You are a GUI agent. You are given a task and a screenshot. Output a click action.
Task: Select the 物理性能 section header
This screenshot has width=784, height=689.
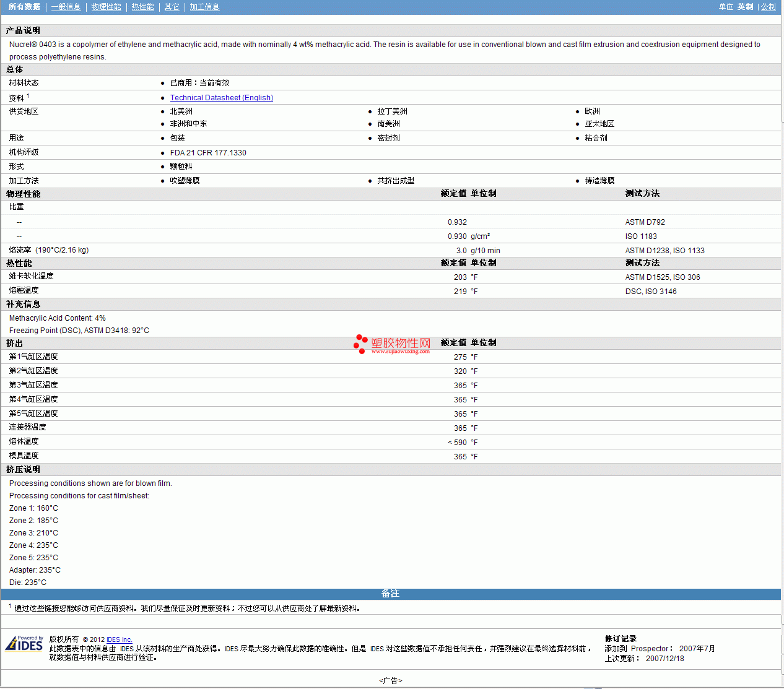point(23,194)
